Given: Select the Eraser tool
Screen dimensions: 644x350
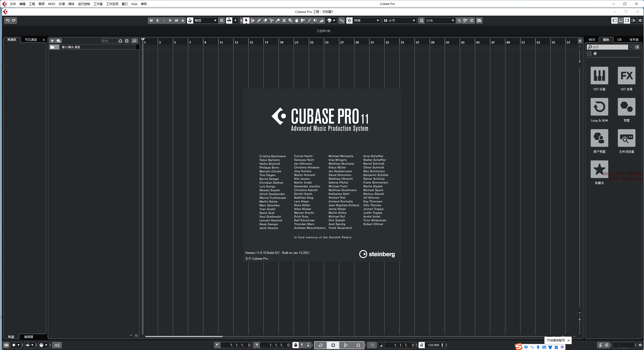Looking at the screenshot, I should click(x=265, y=21).
